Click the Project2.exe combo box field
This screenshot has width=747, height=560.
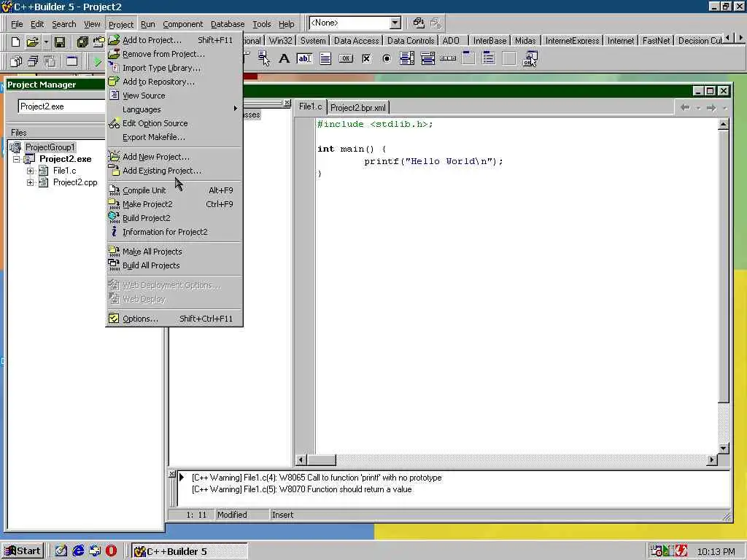[x=61, y=106]
